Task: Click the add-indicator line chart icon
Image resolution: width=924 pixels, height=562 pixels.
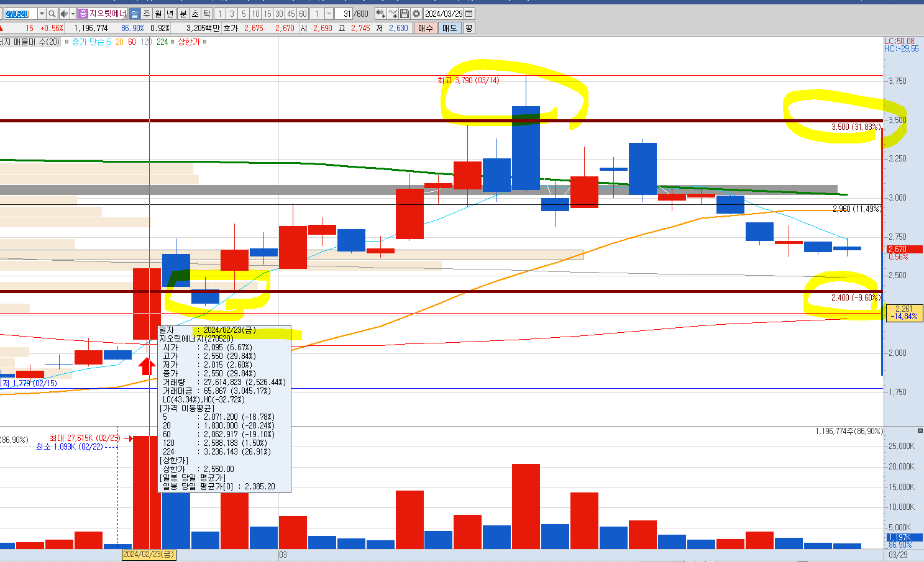Action: [393, 14]
